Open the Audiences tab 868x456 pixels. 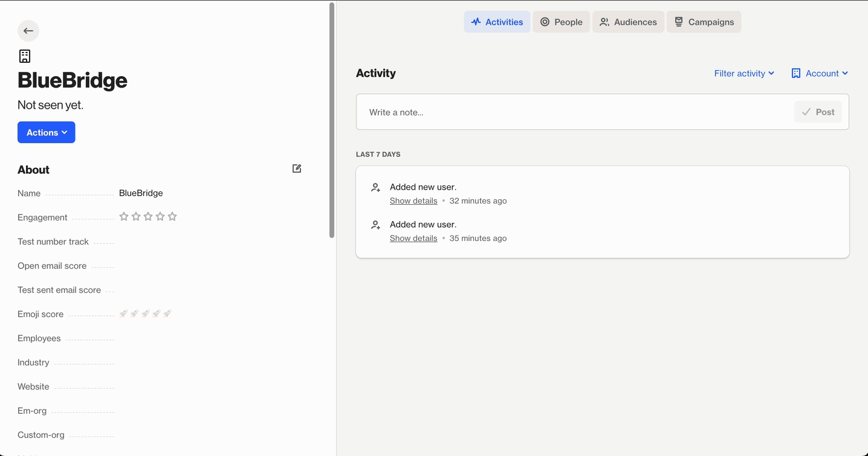pos(628,22)
